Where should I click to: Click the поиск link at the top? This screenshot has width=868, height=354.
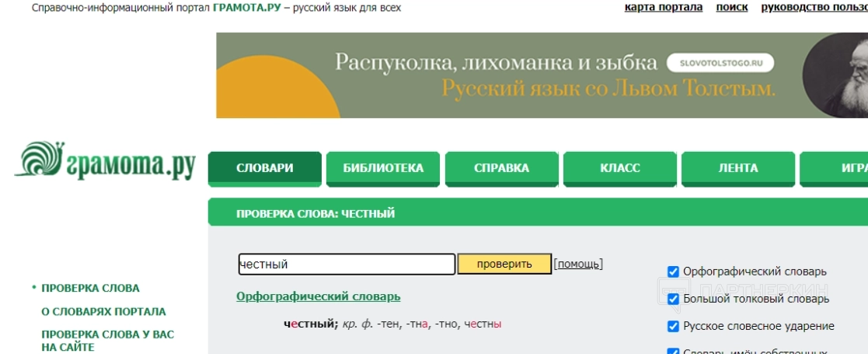732,7
